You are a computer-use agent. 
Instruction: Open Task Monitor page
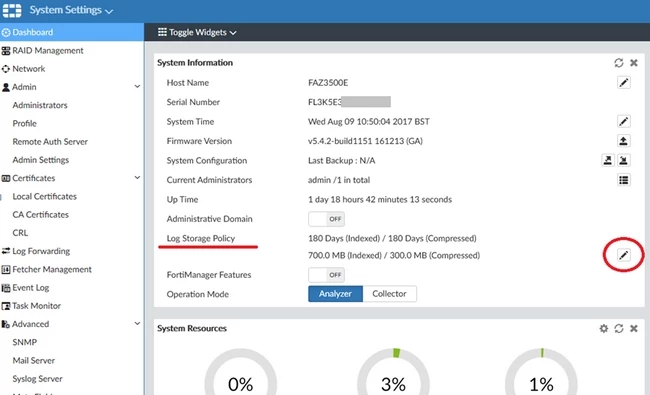tap(36, 306)
